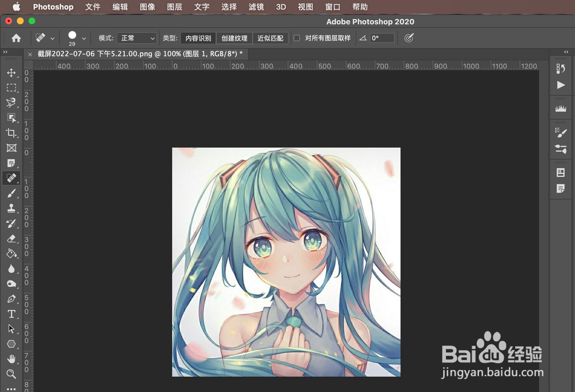Select the Type tool

point(11,314)
